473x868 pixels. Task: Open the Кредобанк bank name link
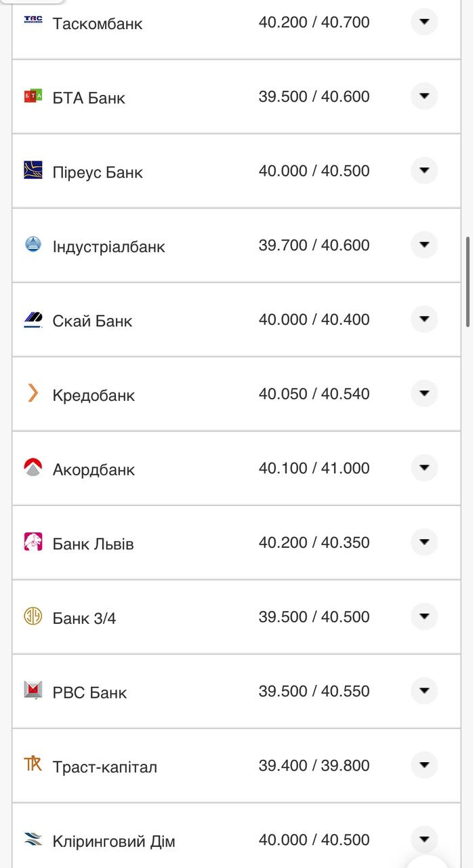pos(94,395)
